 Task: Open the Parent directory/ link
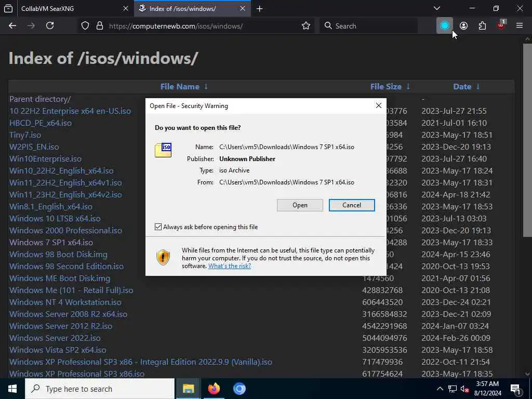pos(40,99)
